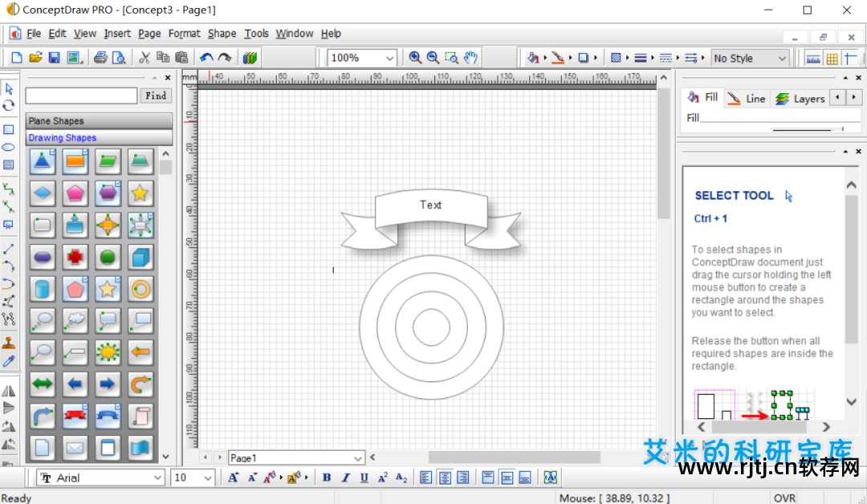
Task: Open the 100% zoom level dropdown
Action: (x=362, y=58)
